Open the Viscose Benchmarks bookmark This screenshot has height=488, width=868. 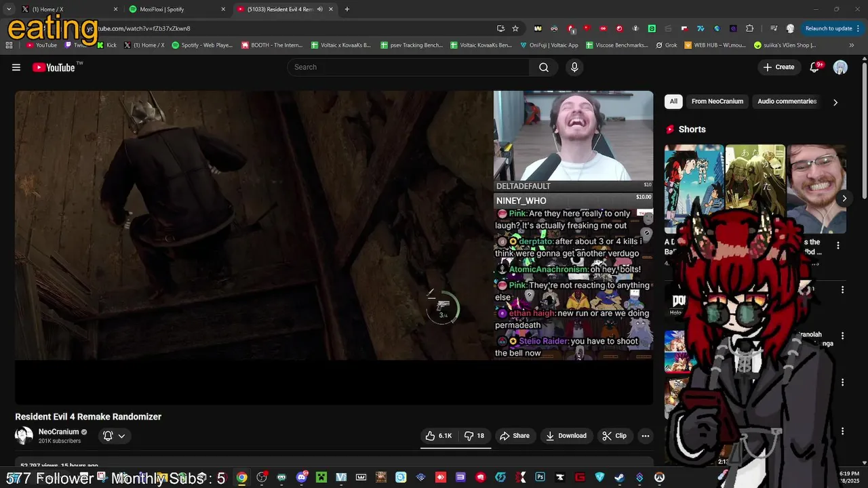pyautogui.click(x=616, y=45)
